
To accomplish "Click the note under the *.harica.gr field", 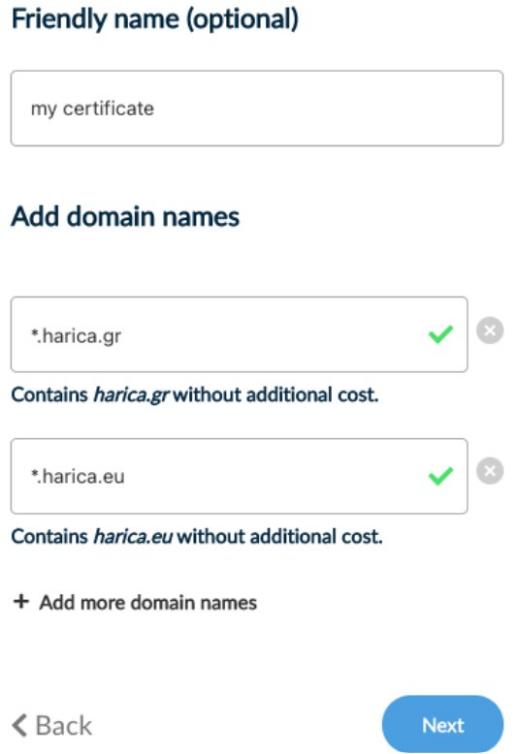I will pos(195,395).
